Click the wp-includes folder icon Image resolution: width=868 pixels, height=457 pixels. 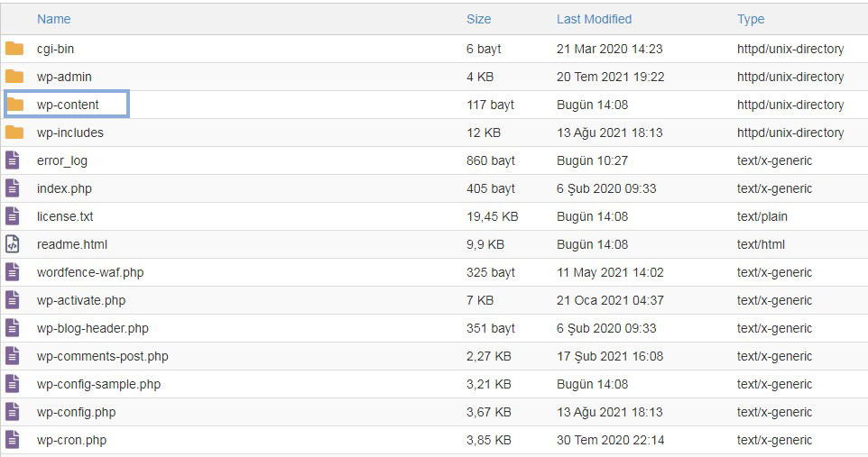point(14,133)
